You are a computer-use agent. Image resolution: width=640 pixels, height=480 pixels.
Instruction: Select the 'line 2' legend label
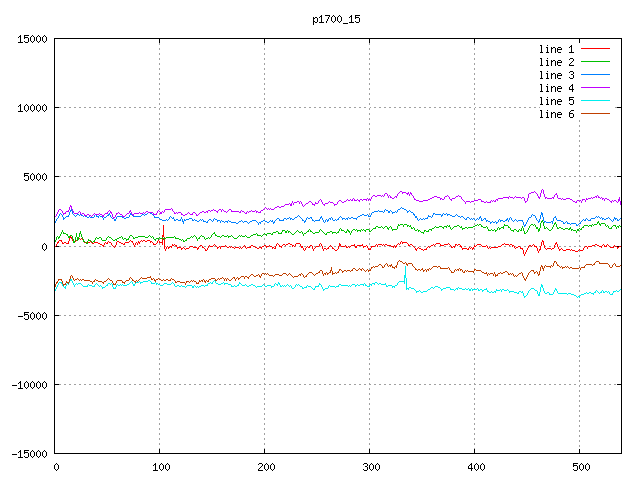556,62
